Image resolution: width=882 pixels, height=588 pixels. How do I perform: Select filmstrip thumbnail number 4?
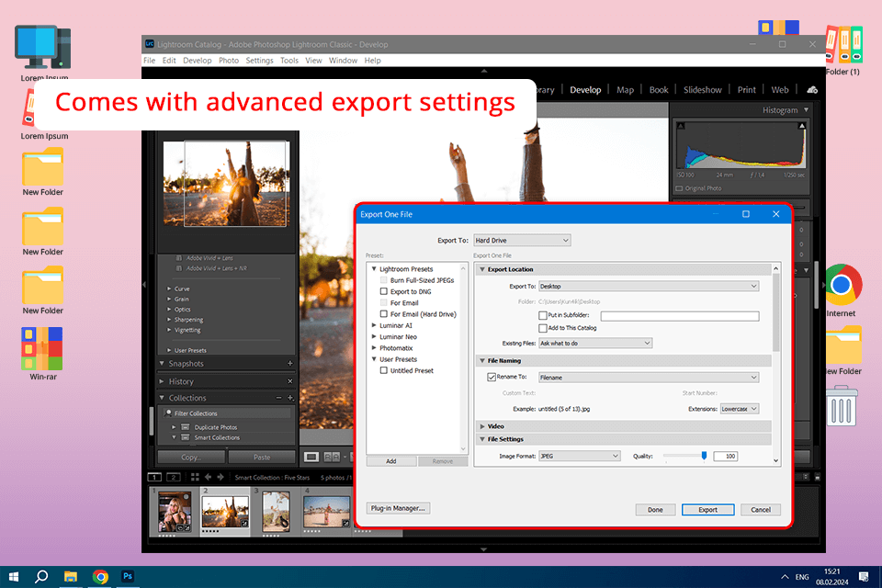point(326,511)
